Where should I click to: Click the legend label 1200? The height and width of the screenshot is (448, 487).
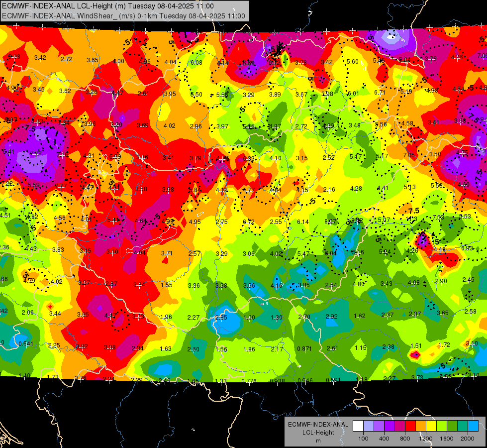coord(426,439)
